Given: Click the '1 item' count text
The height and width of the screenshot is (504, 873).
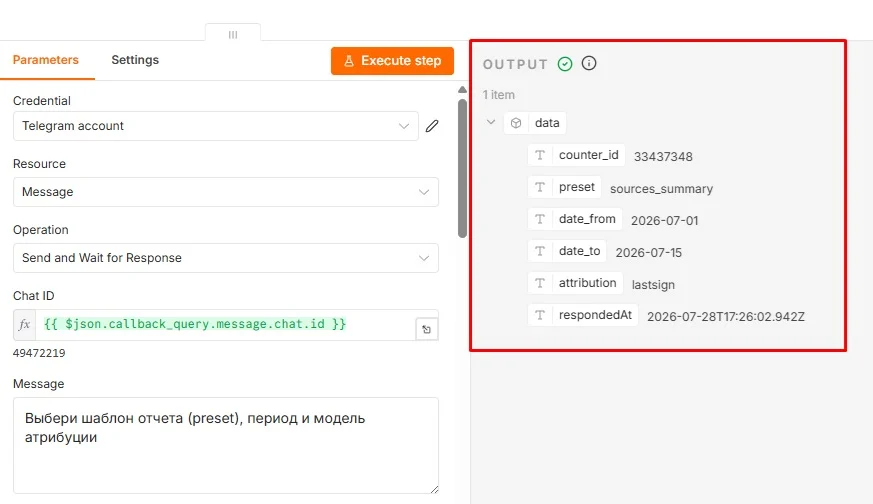Looking at the screenshot, I should [x=498, y=95].
